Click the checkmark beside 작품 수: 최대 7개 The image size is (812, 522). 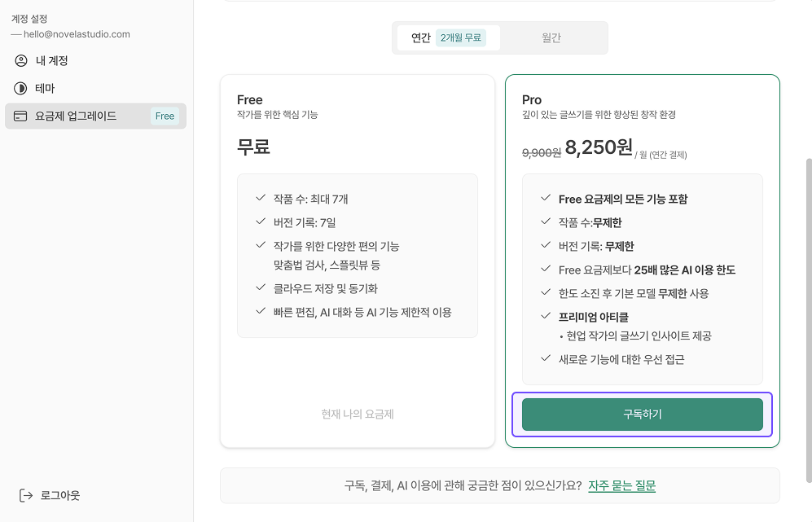click(x=261, y=198)
